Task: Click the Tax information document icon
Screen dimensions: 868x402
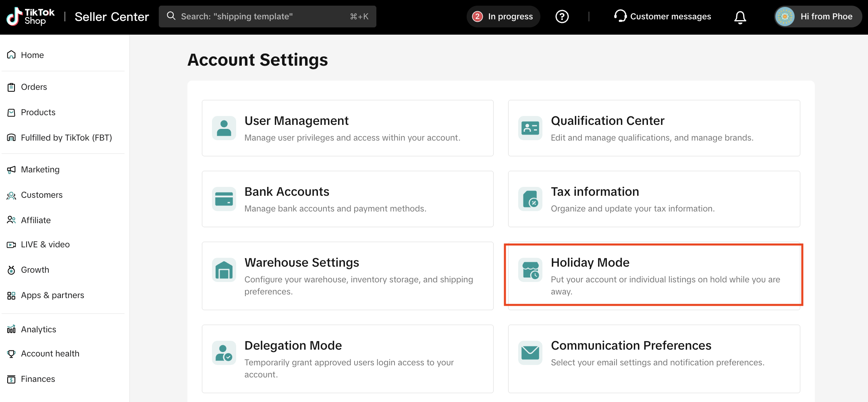Action: click(530, 199)
